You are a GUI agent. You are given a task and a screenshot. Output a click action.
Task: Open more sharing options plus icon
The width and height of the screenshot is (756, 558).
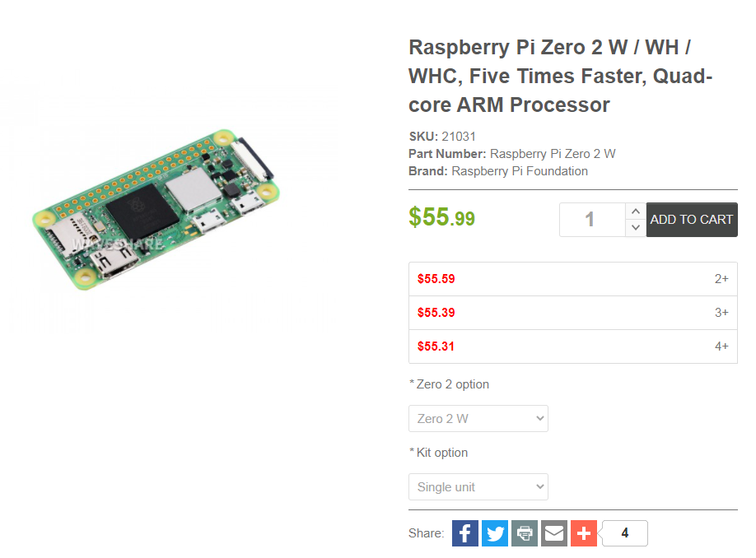tap(584, 533)
